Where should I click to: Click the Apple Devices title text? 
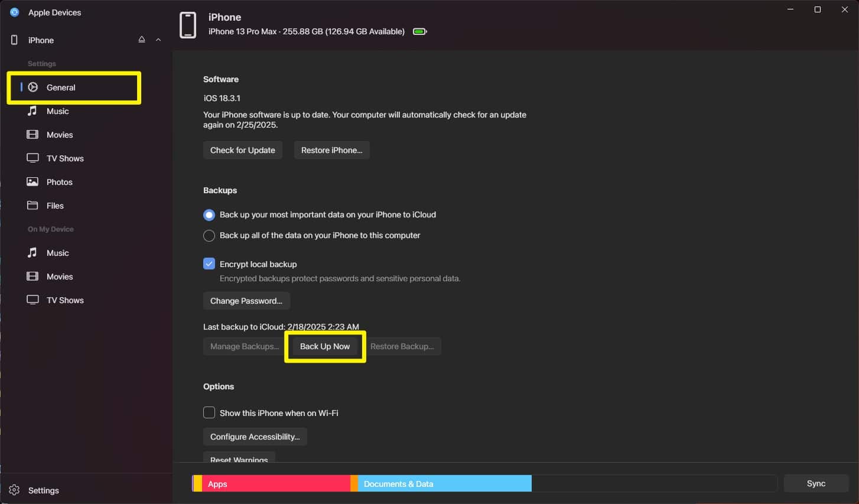click(54, 12)
